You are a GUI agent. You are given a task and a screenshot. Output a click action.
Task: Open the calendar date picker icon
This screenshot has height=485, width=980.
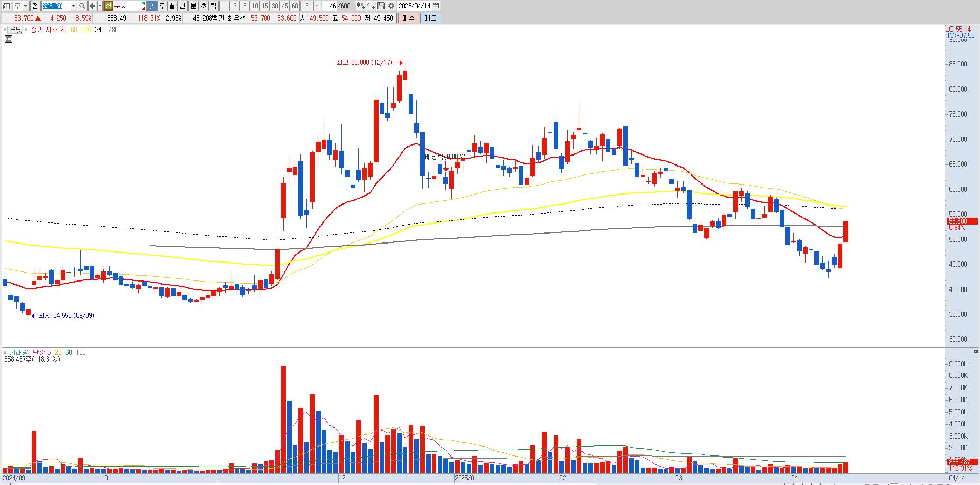pos(435,6)
